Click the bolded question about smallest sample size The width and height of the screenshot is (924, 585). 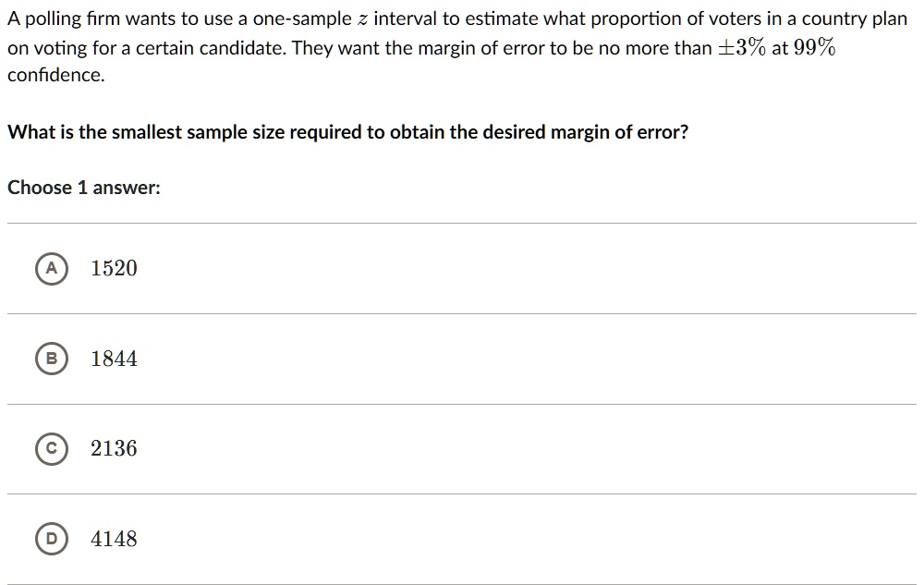[348, 131]
